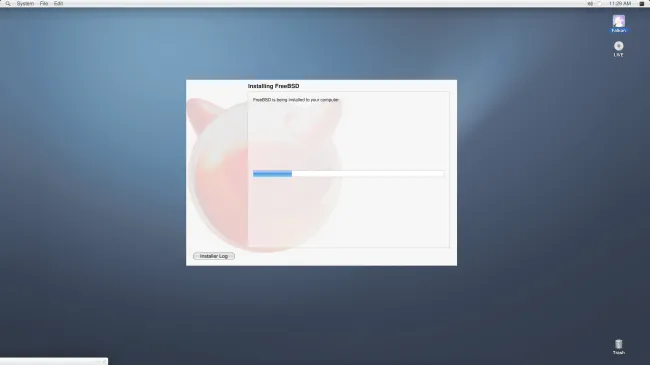This screenshot has height=365, width=650.
Task: Select the LIVE disc desktop icon
Action: click(x=618, y=49)
